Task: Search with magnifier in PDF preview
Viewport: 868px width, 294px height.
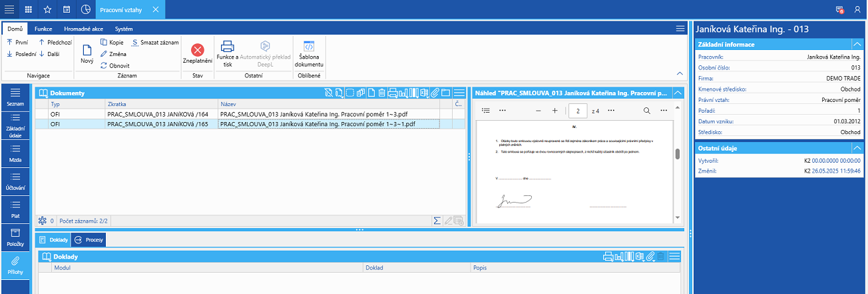Action: (x=646, y=110)
